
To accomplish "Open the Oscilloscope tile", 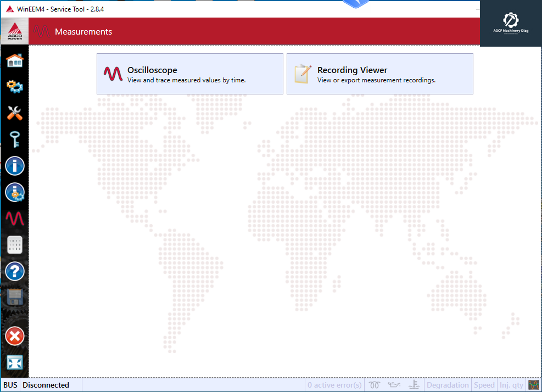I will click(x=189, y=74).
